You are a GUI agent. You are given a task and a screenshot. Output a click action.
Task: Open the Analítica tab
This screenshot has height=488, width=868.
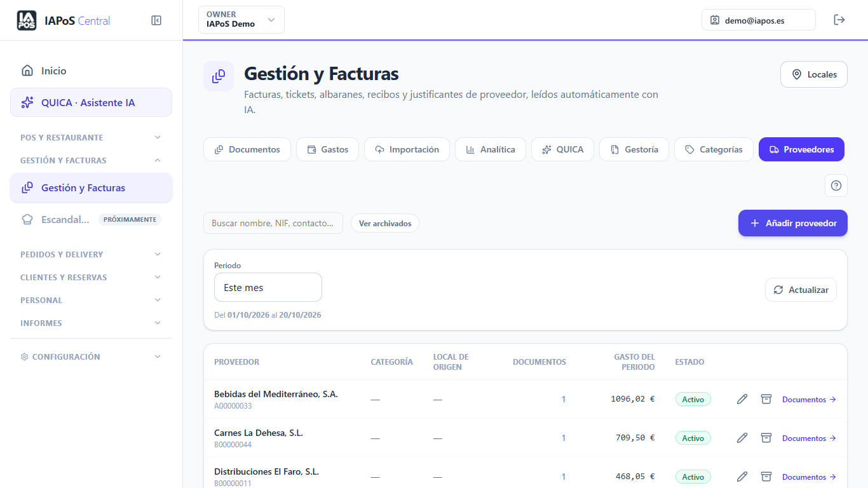point(491,149)
